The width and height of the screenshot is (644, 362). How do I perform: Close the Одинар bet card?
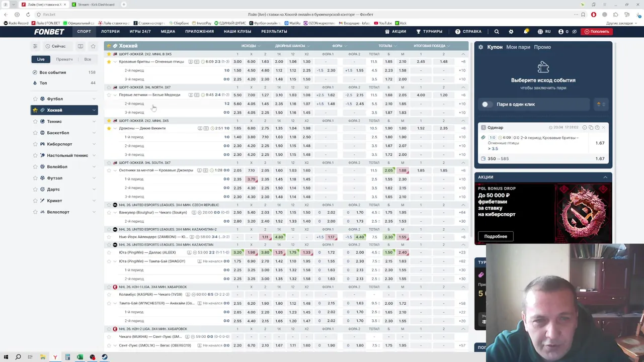[604, 128]
